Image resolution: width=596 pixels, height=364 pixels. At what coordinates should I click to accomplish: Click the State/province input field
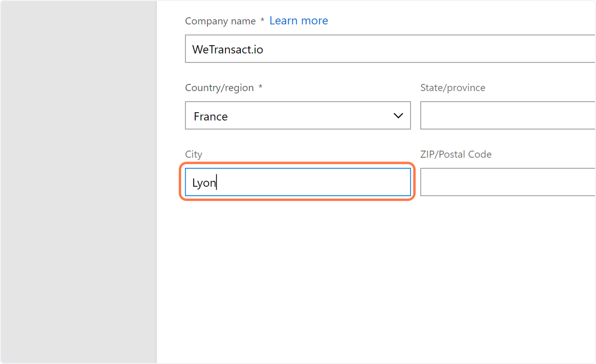(x=508, y=115)
